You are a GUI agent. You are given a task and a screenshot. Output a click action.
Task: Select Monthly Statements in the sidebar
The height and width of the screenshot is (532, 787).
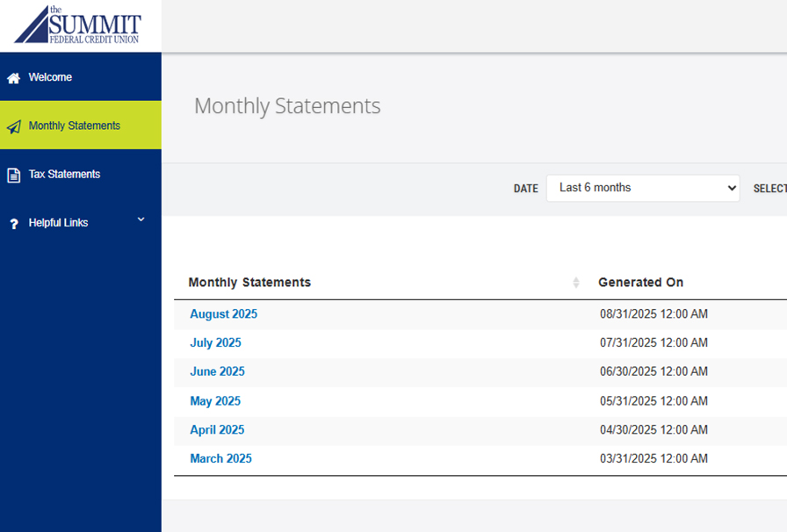click(74, 126)
